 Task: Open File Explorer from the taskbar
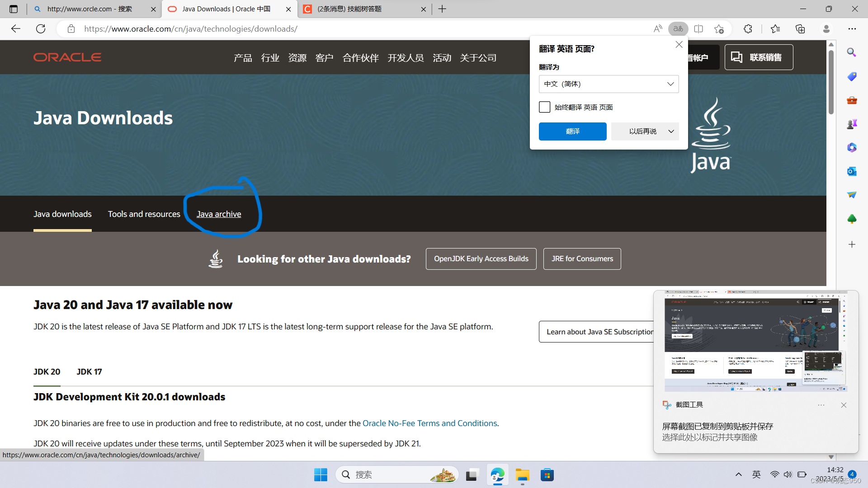522,475
